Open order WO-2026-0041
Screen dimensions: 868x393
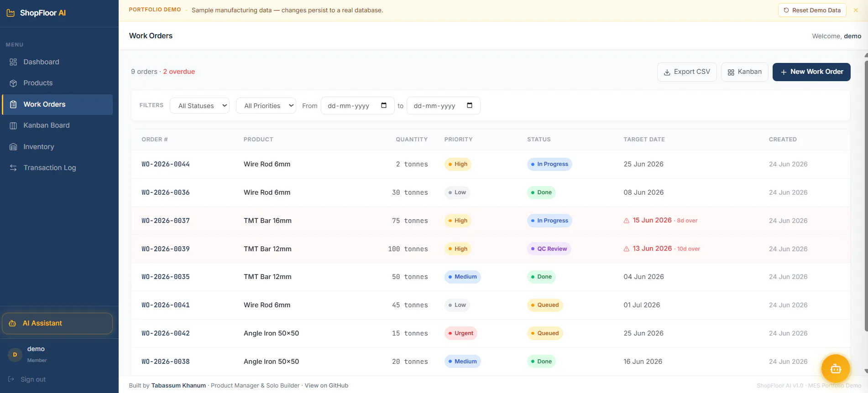(166, 305)
